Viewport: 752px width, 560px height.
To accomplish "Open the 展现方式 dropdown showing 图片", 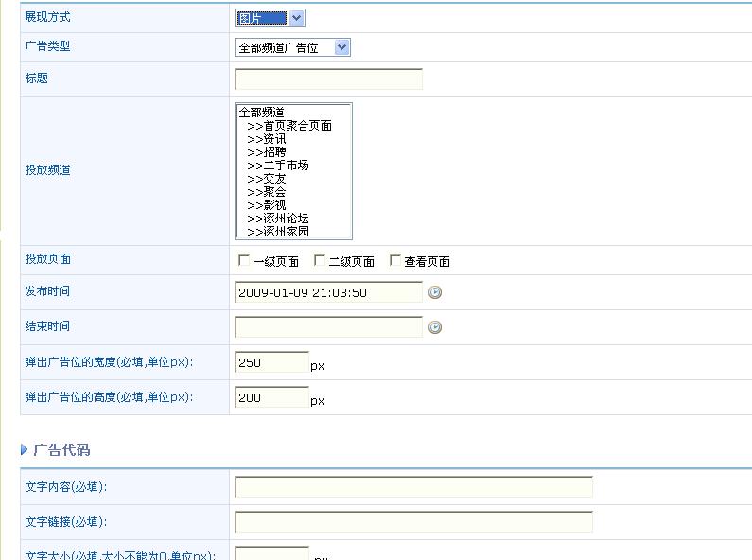I will (x=270, y=18).
